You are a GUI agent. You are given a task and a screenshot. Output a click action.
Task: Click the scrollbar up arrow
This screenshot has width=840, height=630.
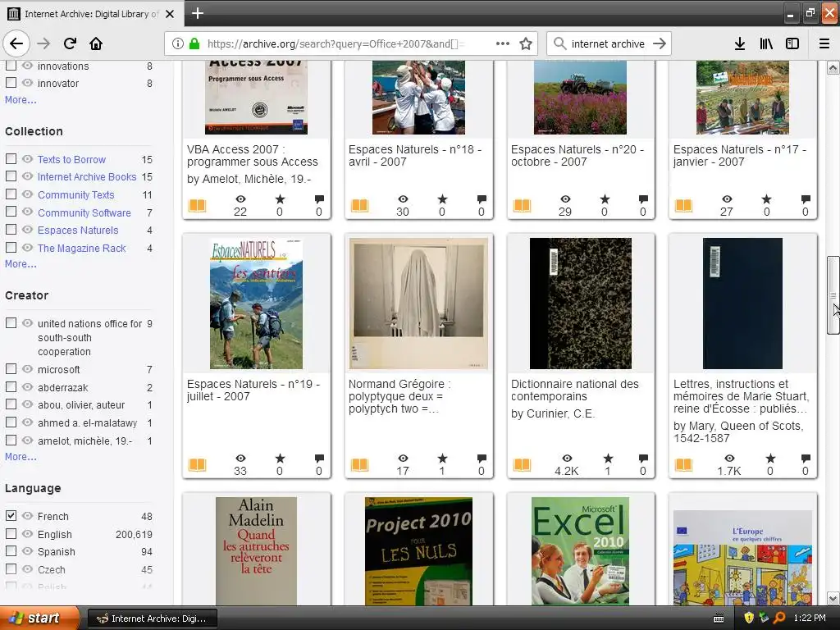click(833, 67)
